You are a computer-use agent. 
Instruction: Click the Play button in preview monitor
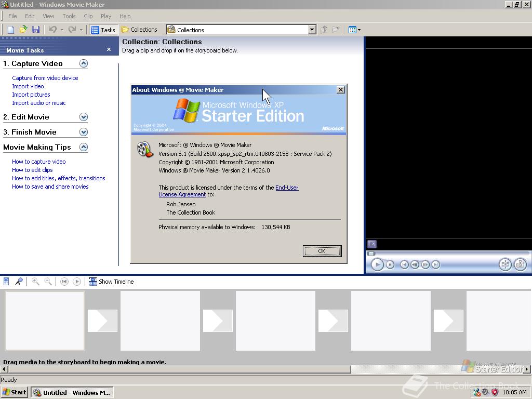click(377, 264)
